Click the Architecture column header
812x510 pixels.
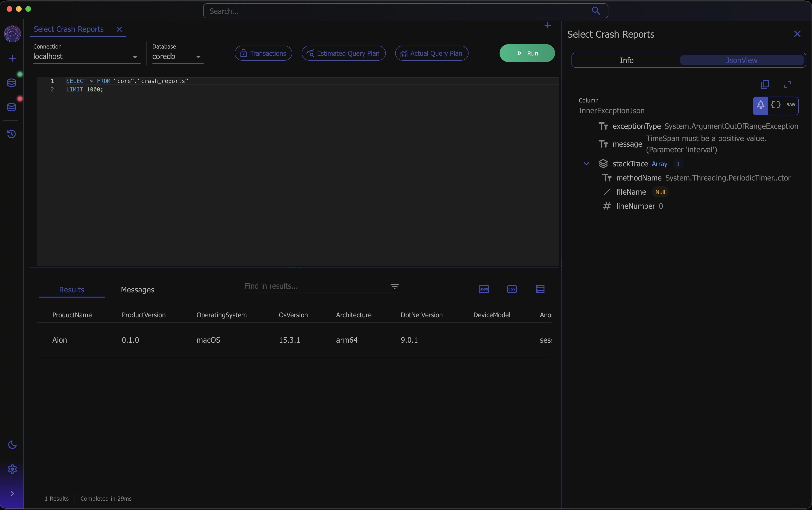click(x=354, y=315)
